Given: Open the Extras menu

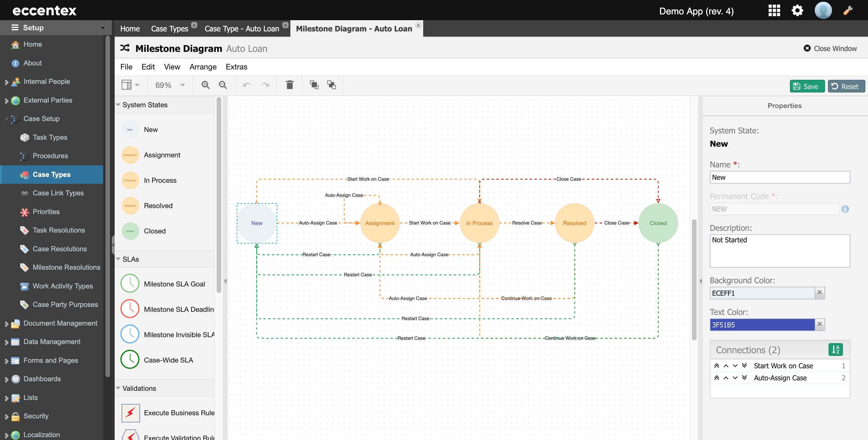Looking at the screenshot, I should pos(237,67).
